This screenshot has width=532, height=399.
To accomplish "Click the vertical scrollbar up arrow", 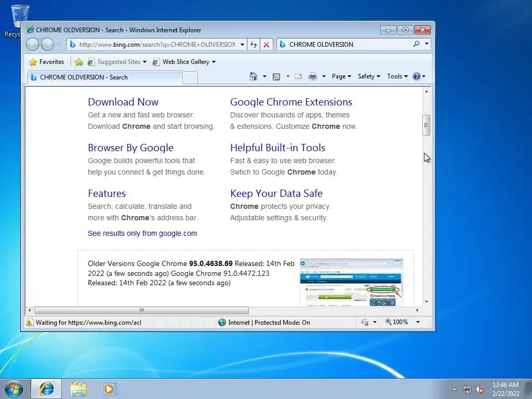I will (x=427, y=91).
